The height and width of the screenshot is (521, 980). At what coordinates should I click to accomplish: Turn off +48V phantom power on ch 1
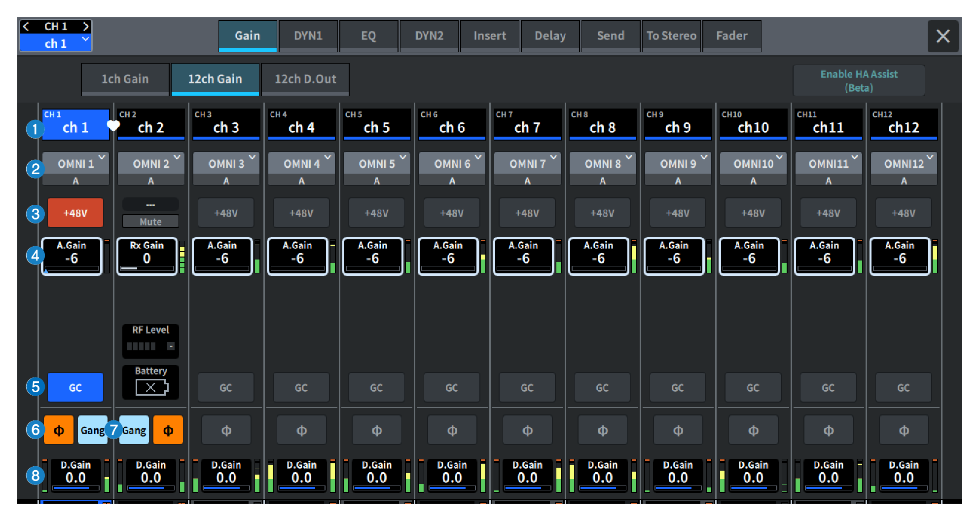tap(75, 213)
